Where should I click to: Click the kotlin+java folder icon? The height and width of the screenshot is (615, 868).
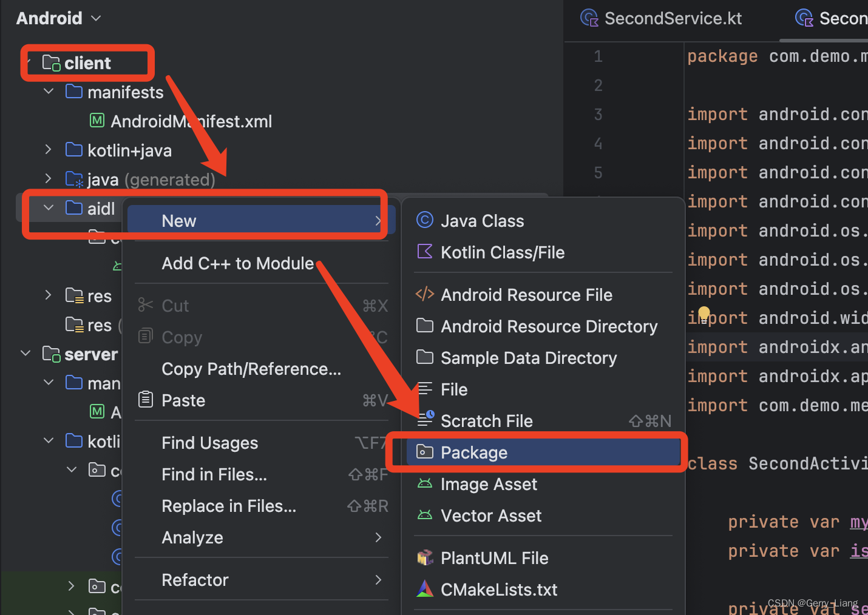pyautogui.click(x=74, y=150)
